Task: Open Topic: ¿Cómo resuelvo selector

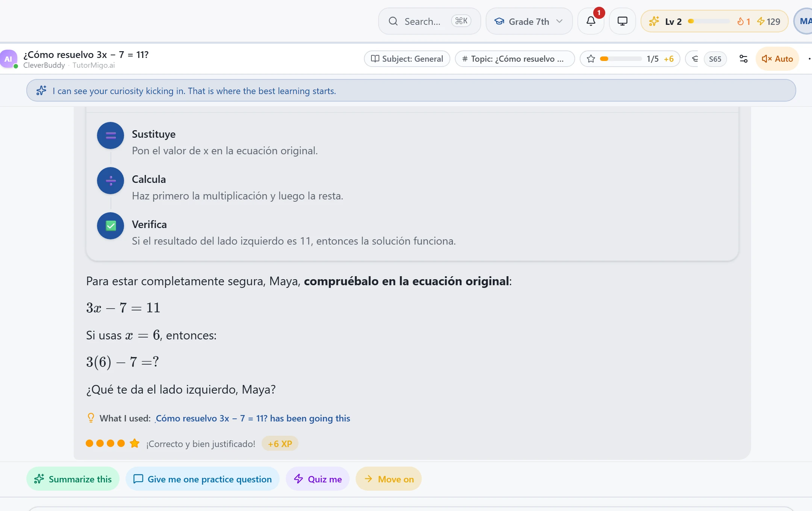Action: (515, 59)
